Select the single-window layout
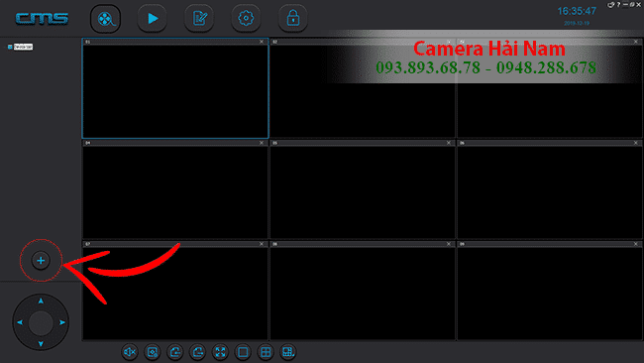Screen dimensions: 644x363 243,352
